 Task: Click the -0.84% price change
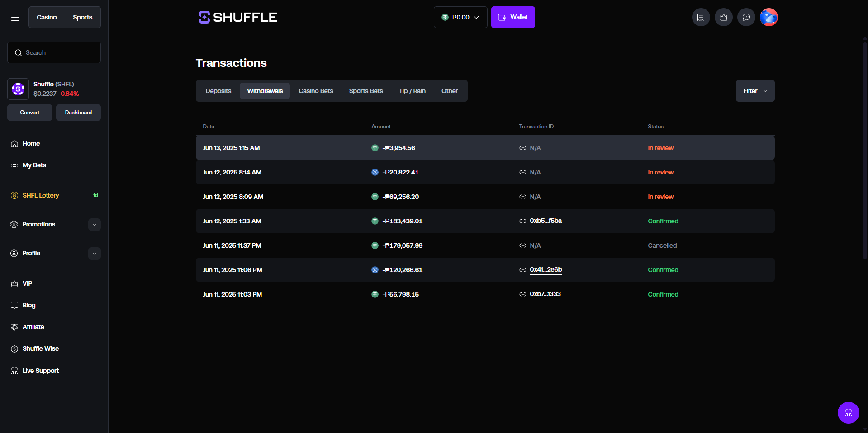69,94
